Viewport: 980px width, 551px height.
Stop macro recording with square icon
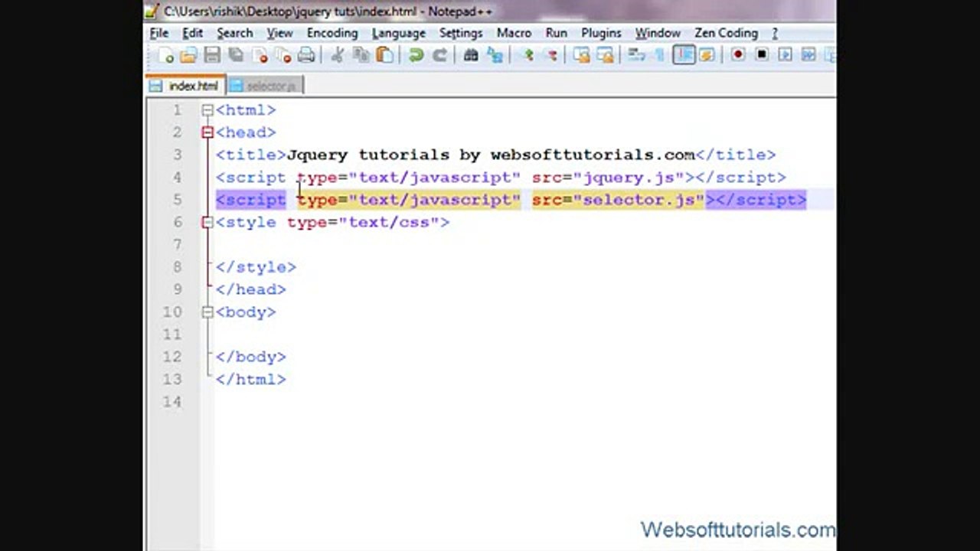762,55
